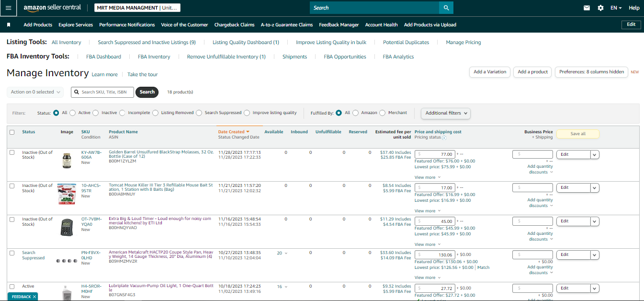Tick the checkbox for Golden Barrel Molasses row
644x301 pixels.
tap(12, 152)
